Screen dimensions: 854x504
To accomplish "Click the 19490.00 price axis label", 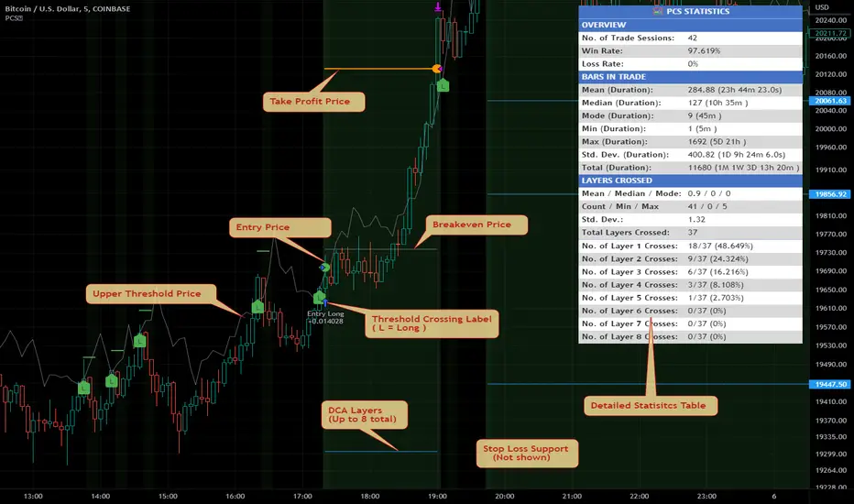I will [x=830, y=365].
